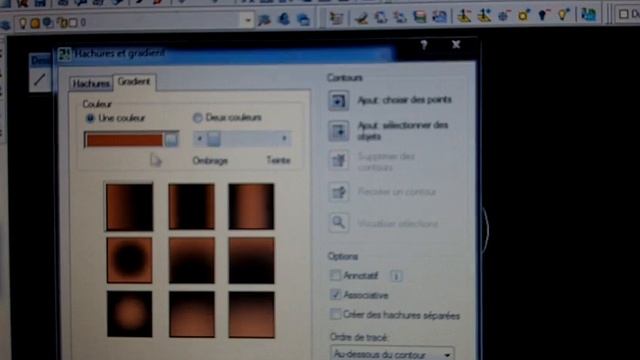Click the dark light bulb layer-off icon

pos(543,16)
